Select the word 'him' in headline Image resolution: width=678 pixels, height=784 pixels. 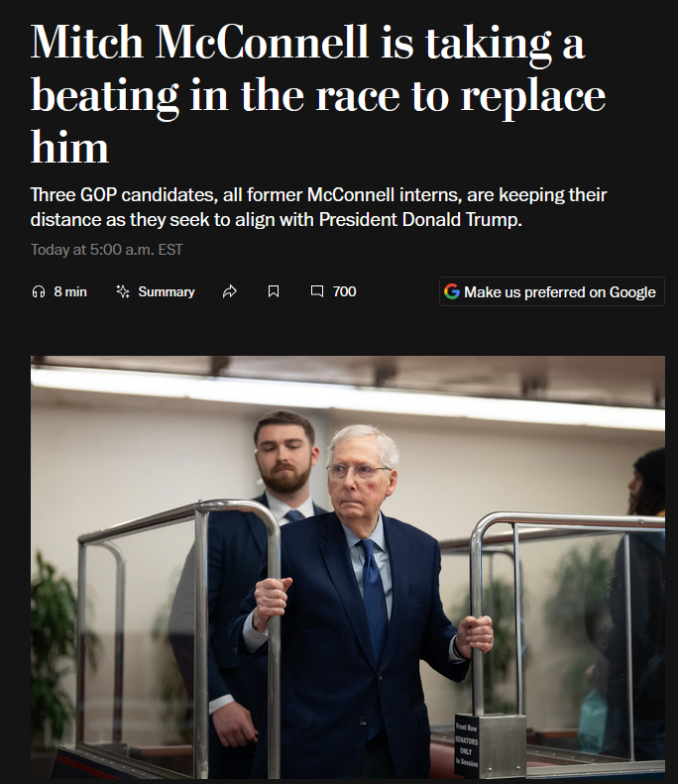[x=69, y=148]
